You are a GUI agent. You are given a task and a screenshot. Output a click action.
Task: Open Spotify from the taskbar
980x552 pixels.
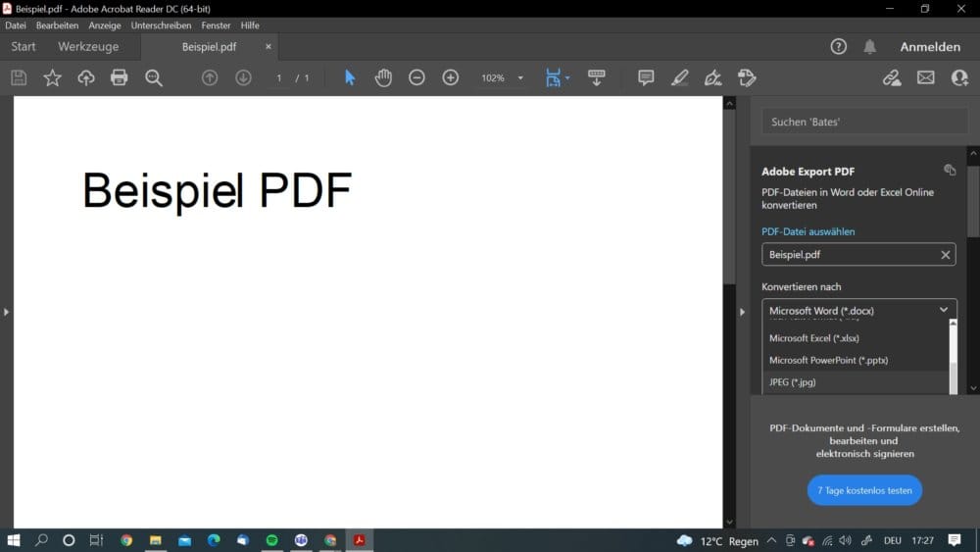[x=271, y=540]
